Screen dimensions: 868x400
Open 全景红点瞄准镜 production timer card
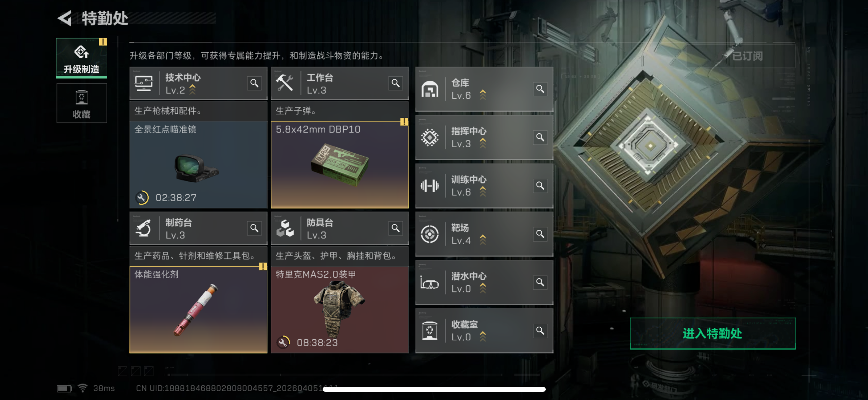pos(198,165)
